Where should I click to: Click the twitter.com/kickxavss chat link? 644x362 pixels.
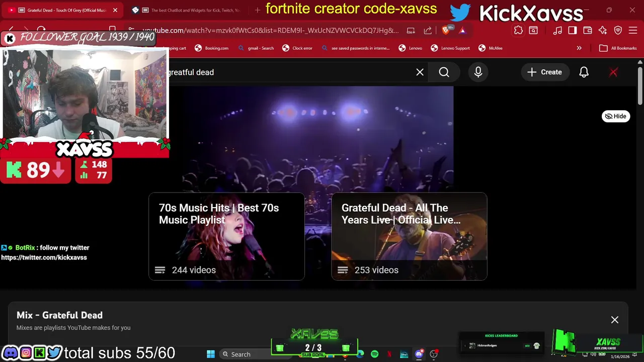pos(44,257)
